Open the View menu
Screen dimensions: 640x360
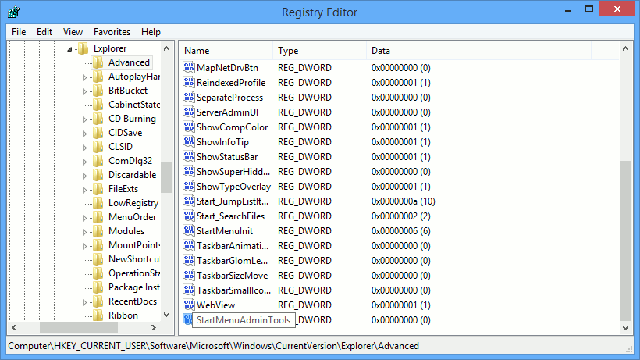[73, 32]
